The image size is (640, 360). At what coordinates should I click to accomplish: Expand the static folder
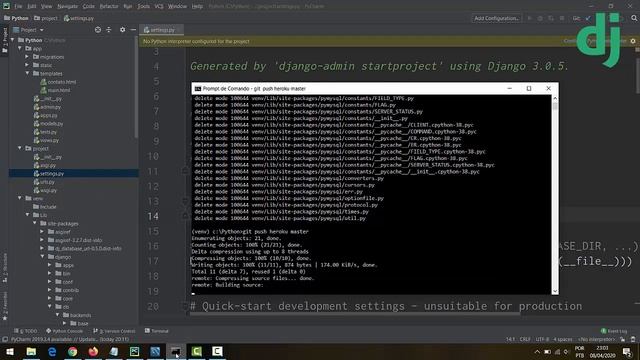27,65
